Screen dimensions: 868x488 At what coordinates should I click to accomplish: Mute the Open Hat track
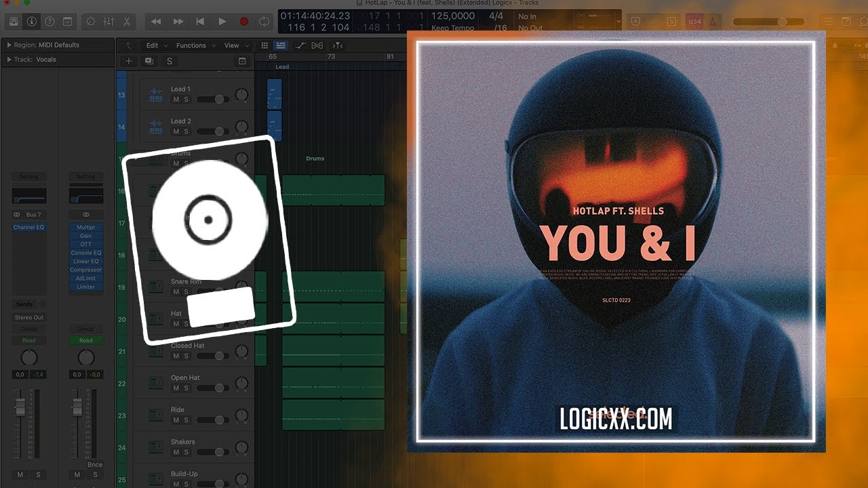[x=176, y=388]
